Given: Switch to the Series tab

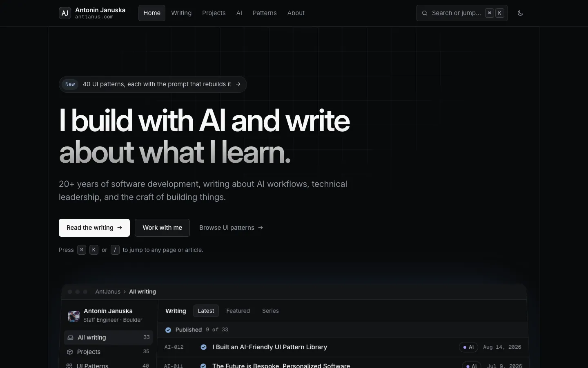Looking at the screenshot, I should (270, 311).
